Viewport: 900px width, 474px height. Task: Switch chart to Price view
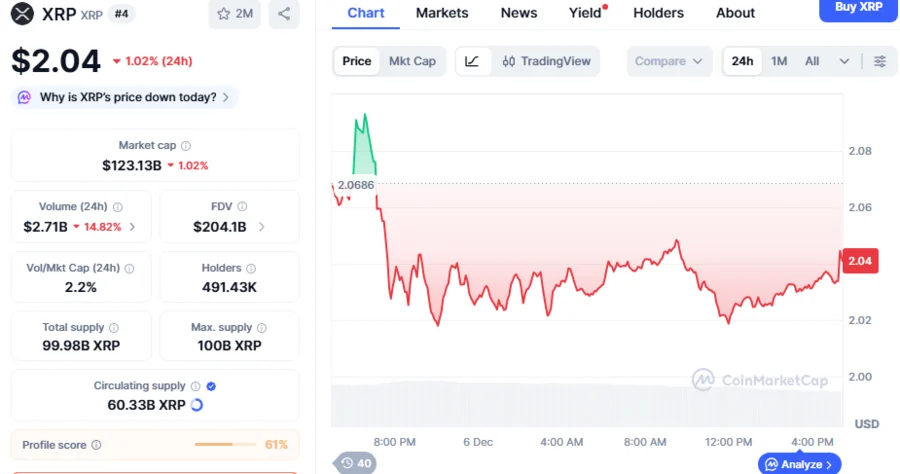pyautogui.click(x=357, y=61)
